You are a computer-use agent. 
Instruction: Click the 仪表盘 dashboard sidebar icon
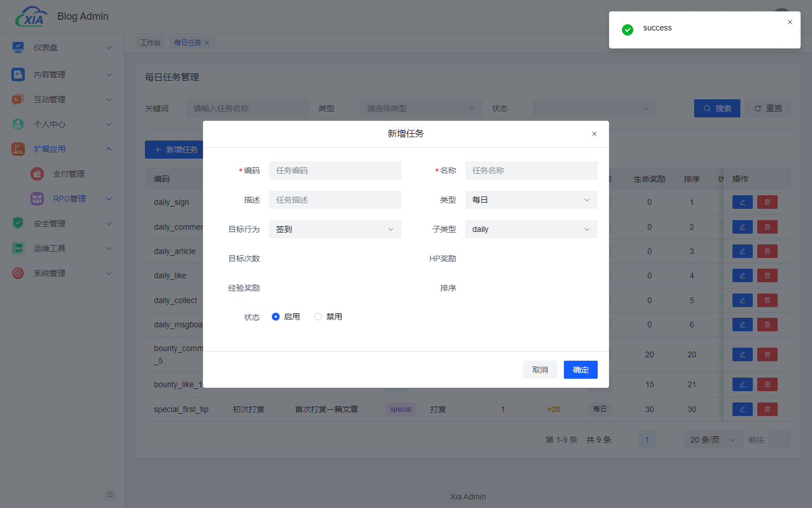18,47
